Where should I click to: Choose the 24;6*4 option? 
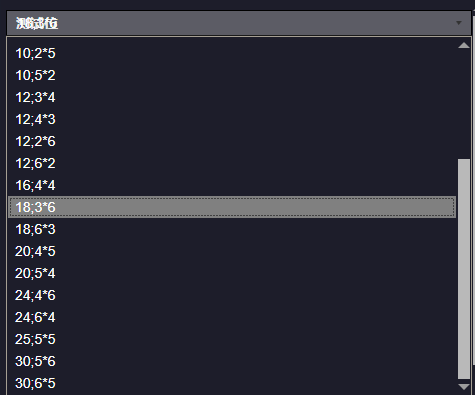(232, 317)
